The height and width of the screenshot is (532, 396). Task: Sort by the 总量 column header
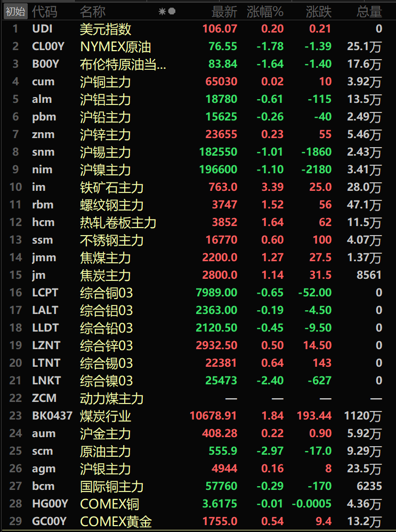[x=369, y=12]
